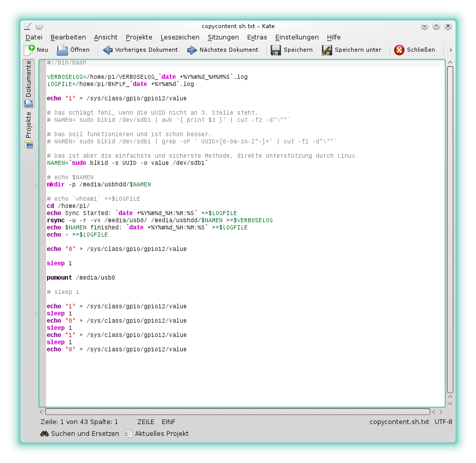Viewport: 476px width, 463px height.
Task: Click the copycontent.sh.txt status bar label
Action: point(399,422)
